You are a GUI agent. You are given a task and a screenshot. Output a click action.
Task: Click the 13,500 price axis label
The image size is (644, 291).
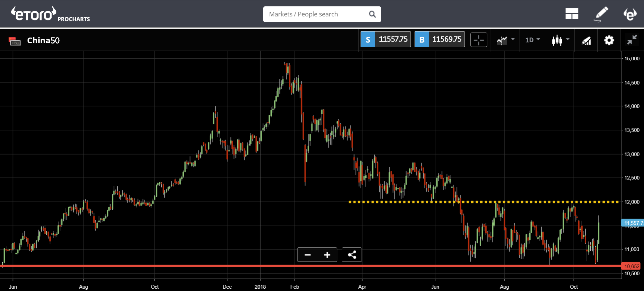click(632, 130)
